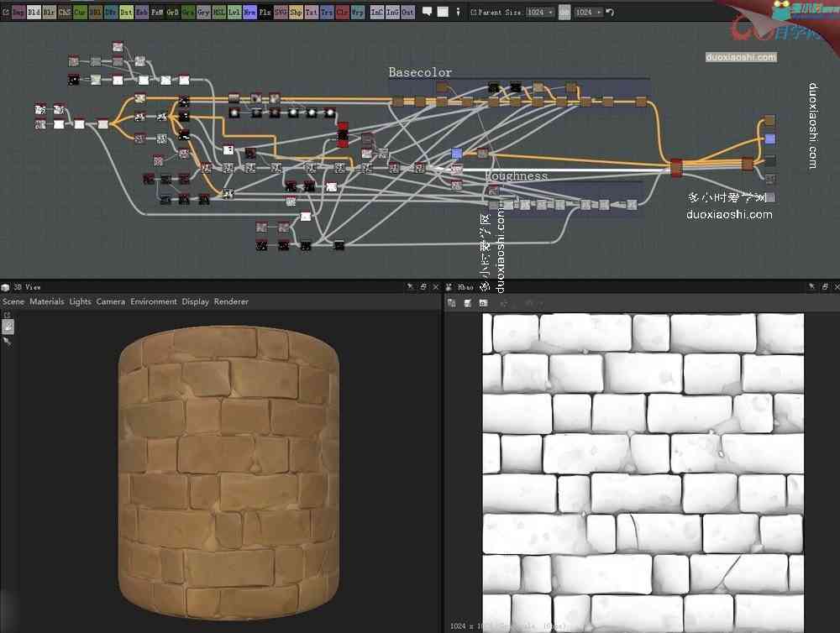840x633 pixels.
Task: Add an HSL node with the HSL button
Action: [219, 12]
